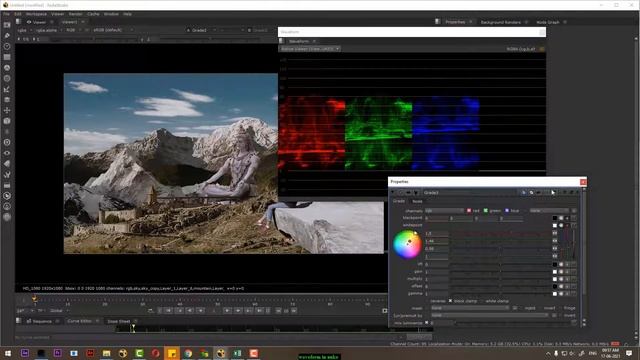The image size is (640, 360).
Task: Enable the white clamp checkbox
Action: point(482,301)
